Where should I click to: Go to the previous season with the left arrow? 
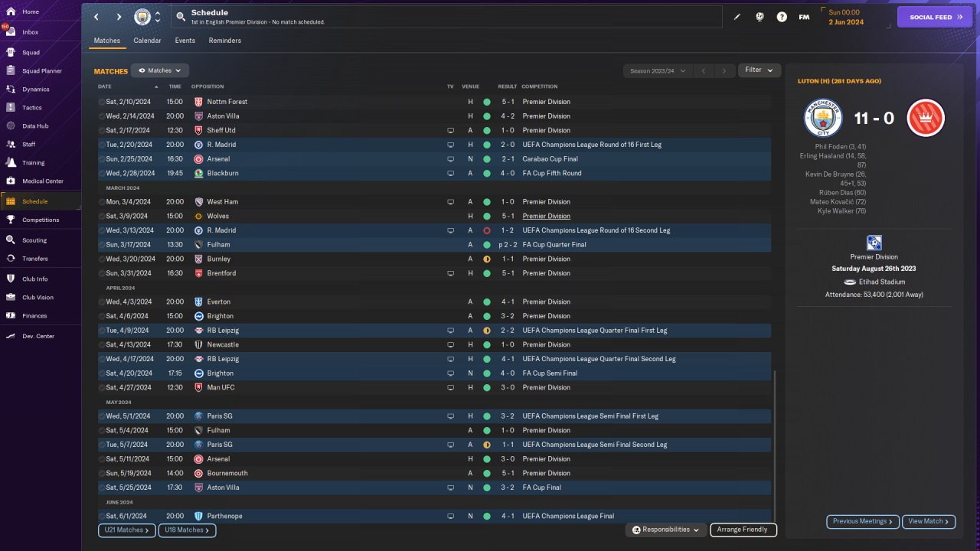704,70
